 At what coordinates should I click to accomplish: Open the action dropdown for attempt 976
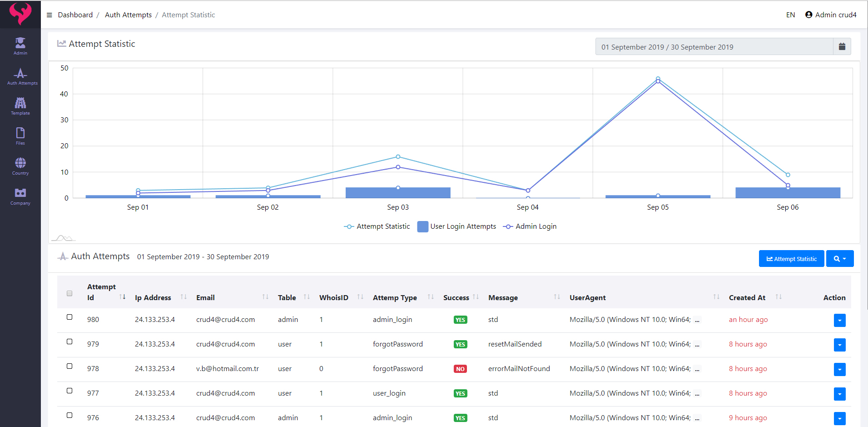point(839,419)
